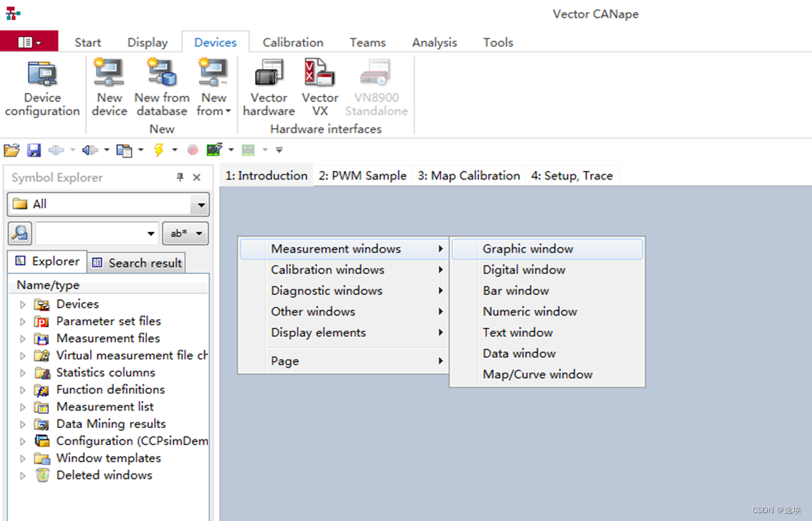This screenshot has width=812, height=521.
Task: Open the Page submenu
Action: [343, 361]
